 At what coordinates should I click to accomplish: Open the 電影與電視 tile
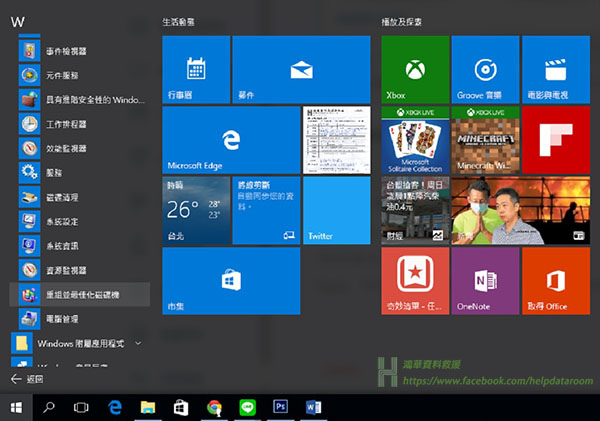point(555,70)
